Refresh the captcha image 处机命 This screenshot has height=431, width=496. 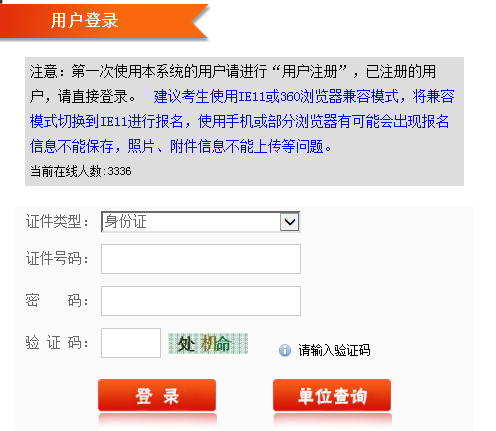(208, 343)
